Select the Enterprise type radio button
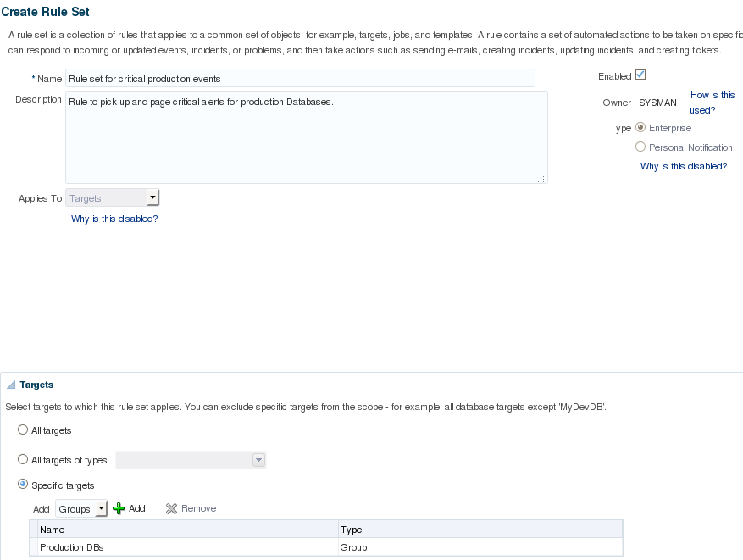This screenshot has height=560, width=743. point(640,128)
